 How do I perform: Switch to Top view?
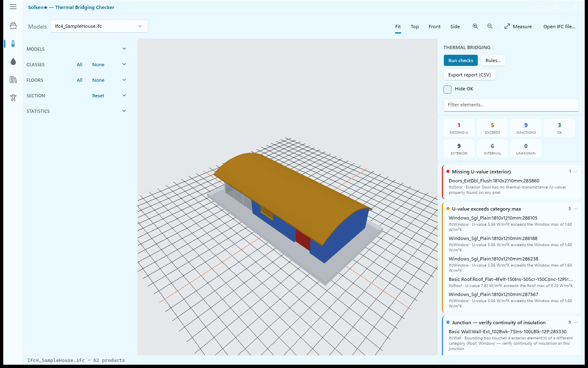414,27
